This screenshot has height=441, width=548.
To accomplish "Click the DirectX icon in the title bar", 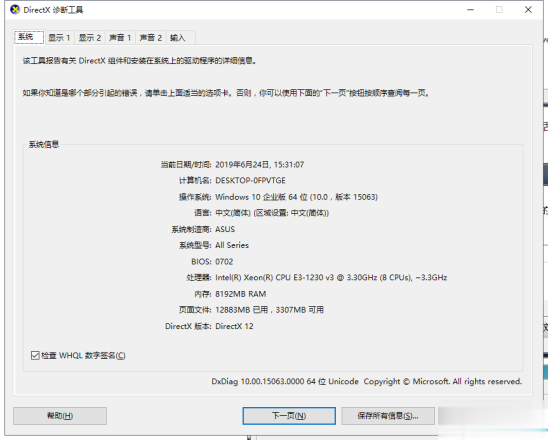I will click(15, 9).
